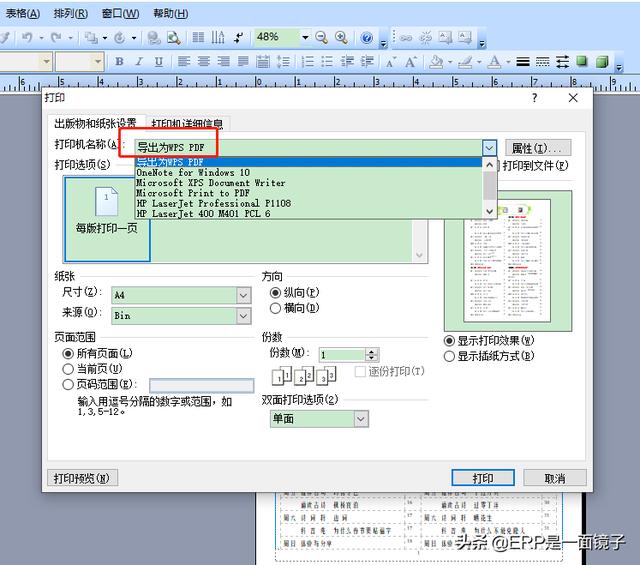Open the 帮助 Help menu

[x=171, y=13]
